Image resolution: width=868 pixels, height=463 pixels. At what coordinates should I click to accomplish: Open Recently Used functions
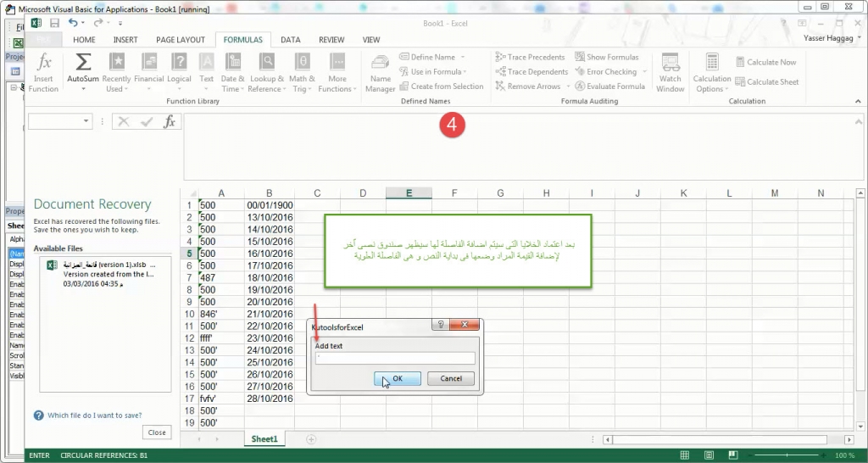[117, 73]
